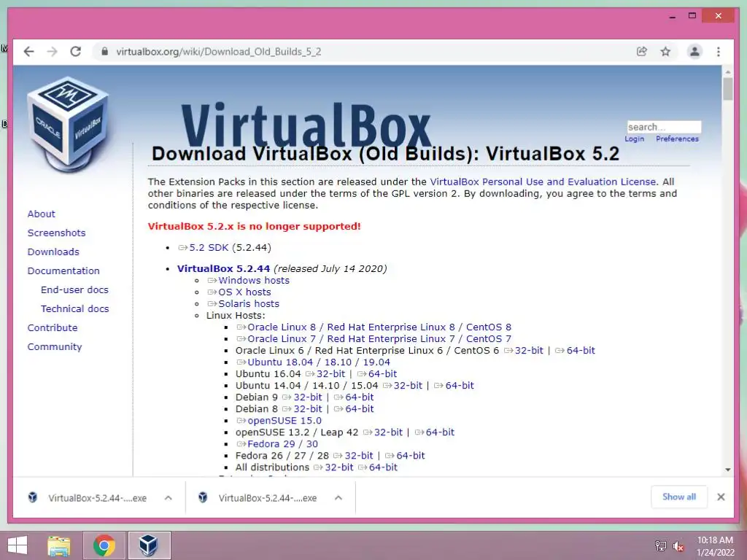Open Chrome's three-dot menu
Image resolution: width=747 pixels, height=560 pixels.
[x=719, y=52]
